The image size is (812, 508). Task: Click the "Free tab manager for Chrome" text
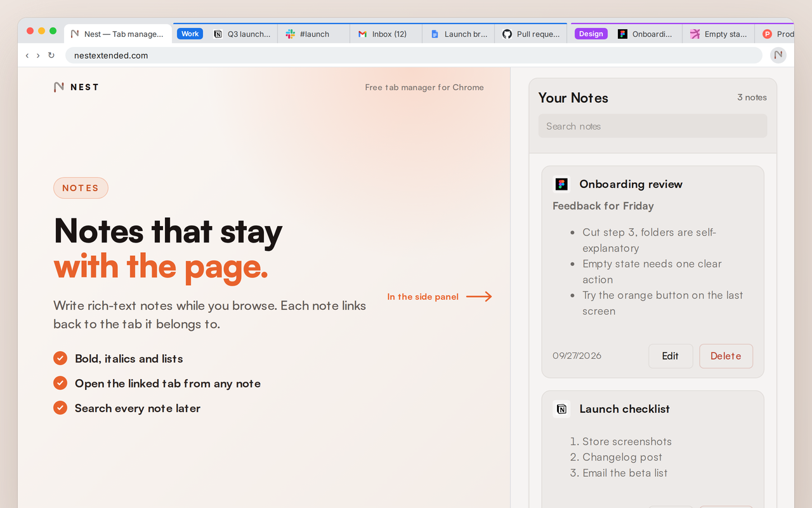click(x=424, y=87)
